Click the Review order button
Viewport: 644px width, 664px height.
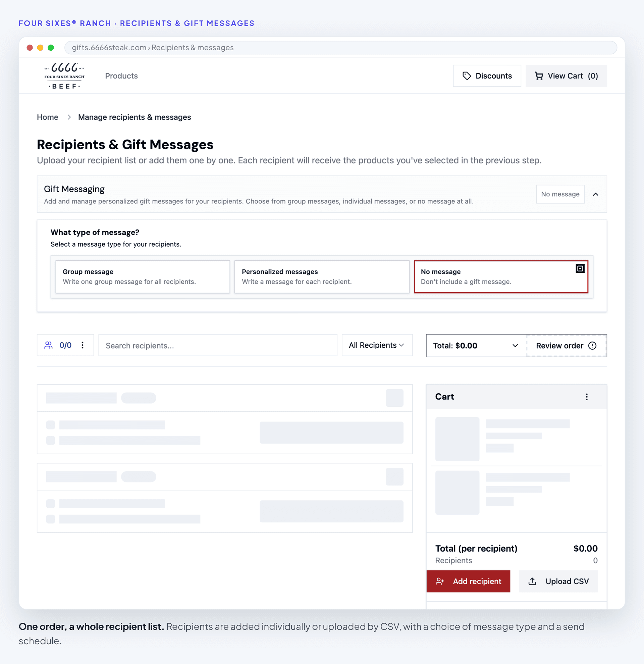coord(566,346)
